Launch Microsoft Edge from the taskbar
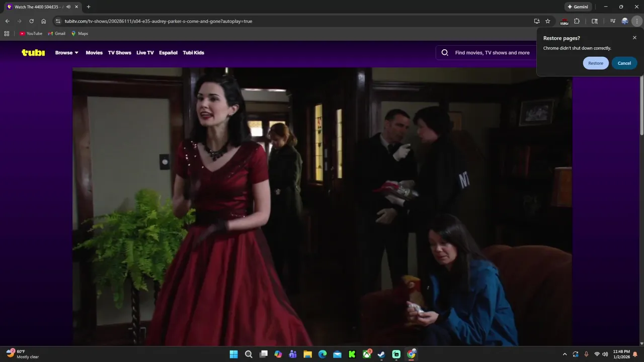Image resolution: width=644 pixels, height=362 pixels. click(323, 354)
